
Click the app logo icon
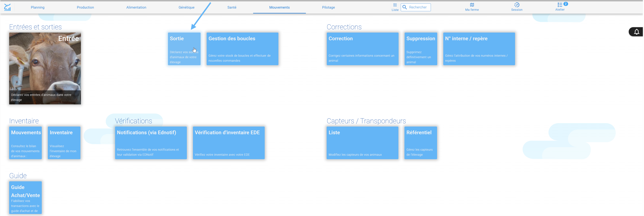[8, 7]
